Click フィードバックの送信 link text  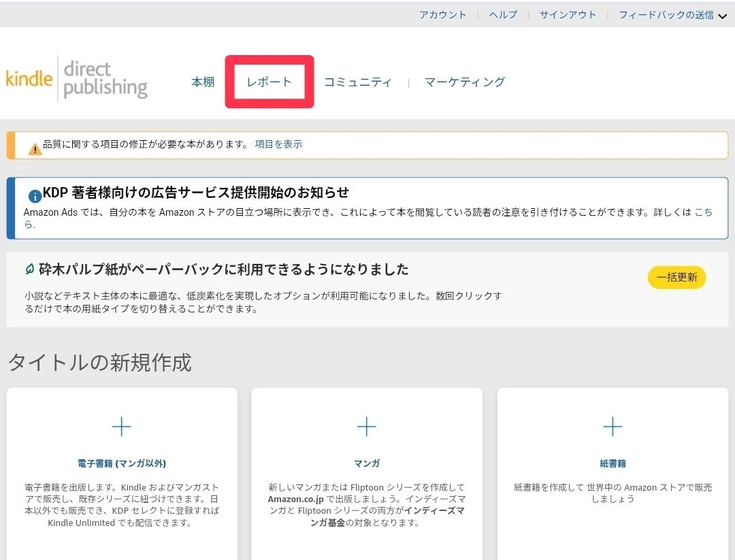(x=666, y=14)
